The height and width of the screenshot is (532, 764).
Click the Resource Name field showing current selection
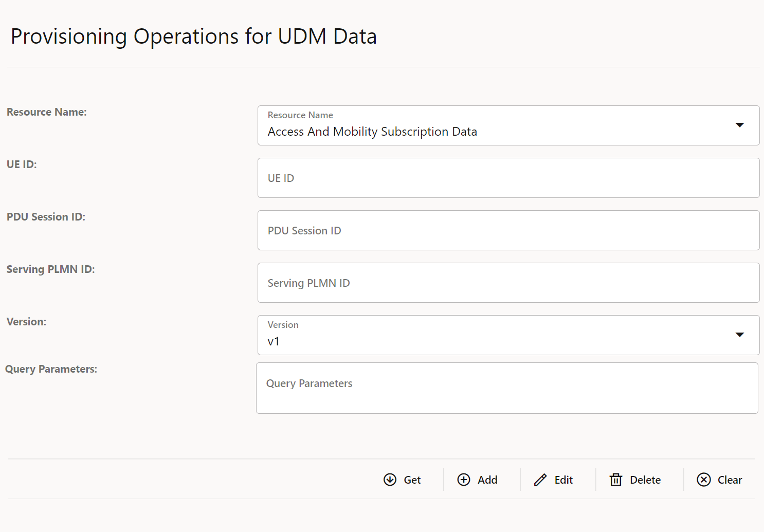coord(463,131)
